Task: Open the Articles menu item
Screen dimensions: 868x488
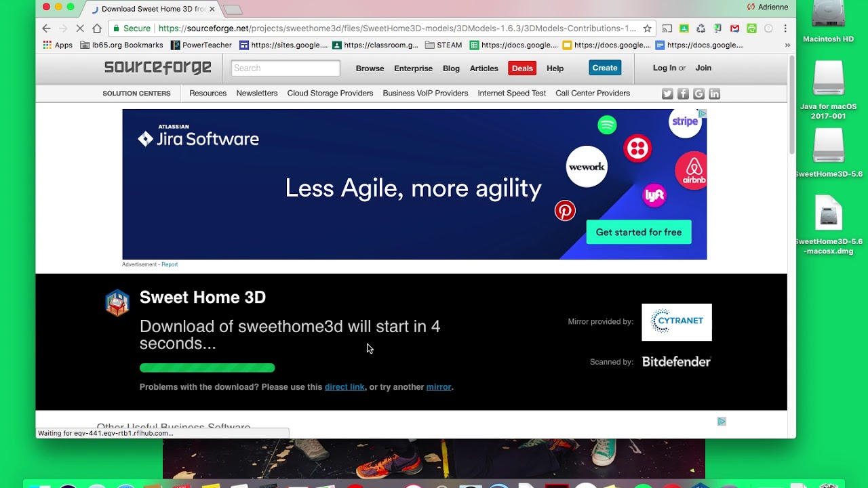Action: click(x=484, y=68)
